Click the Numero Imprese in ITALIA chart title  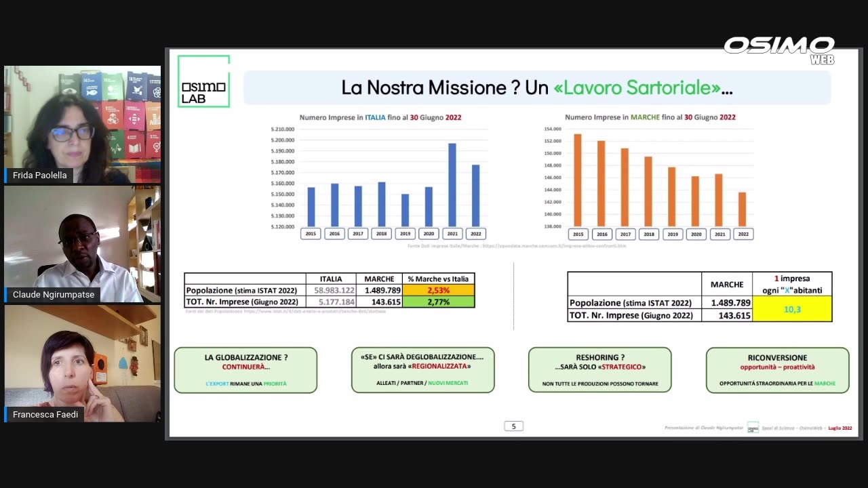380,117
